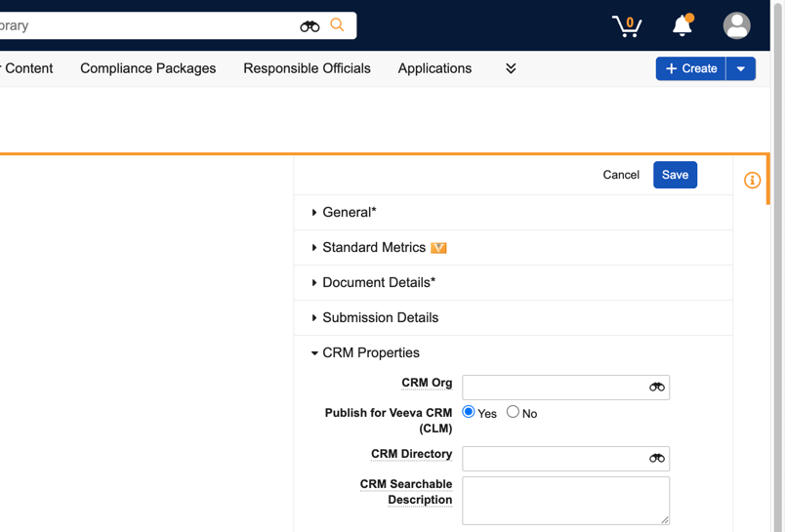Click the Save button
The height and width of the screenshot is (532, 785).
point(675,175)
